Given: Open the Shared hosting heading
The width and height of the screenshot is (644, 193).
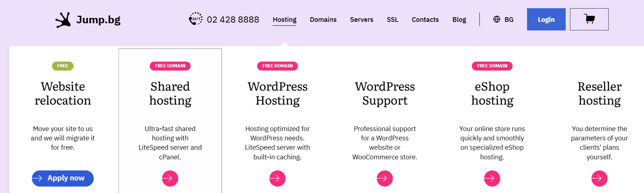Looking at the screenshot, I should (x=170, y=93).
